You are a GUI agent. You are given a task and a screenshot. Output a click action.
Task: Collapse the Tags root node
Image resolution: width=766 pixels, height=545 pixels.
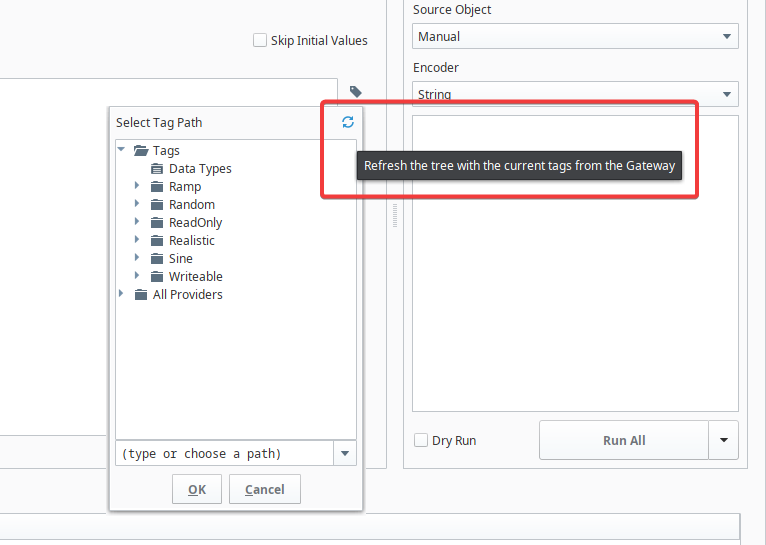(x=122, y=151)
